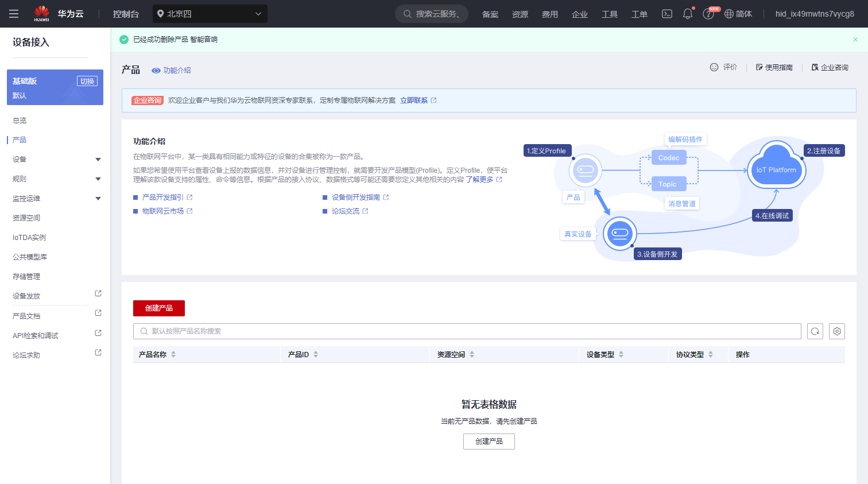Open table column settings gear
The image size is (868, 484).
pos(837,331)
